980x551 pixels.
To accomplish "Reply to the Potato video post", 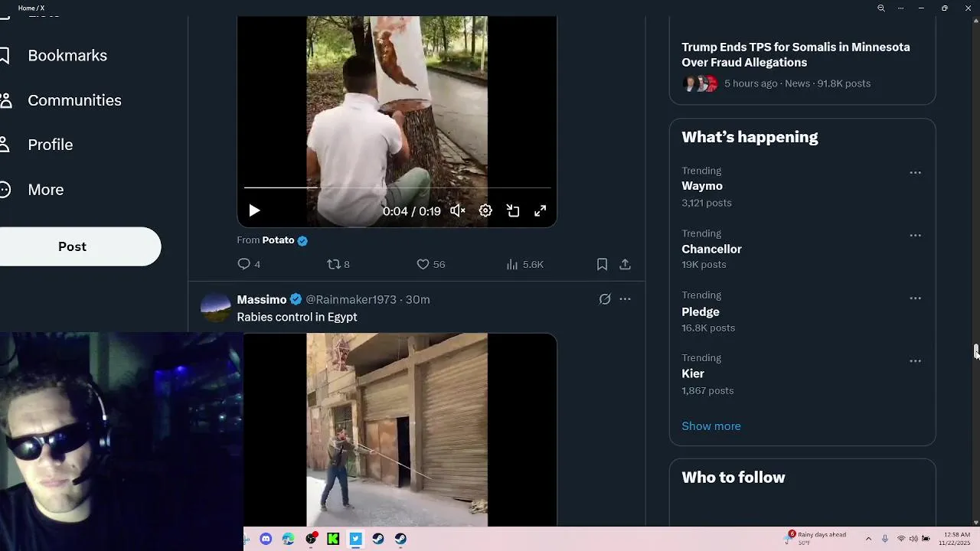I will 250,264.
